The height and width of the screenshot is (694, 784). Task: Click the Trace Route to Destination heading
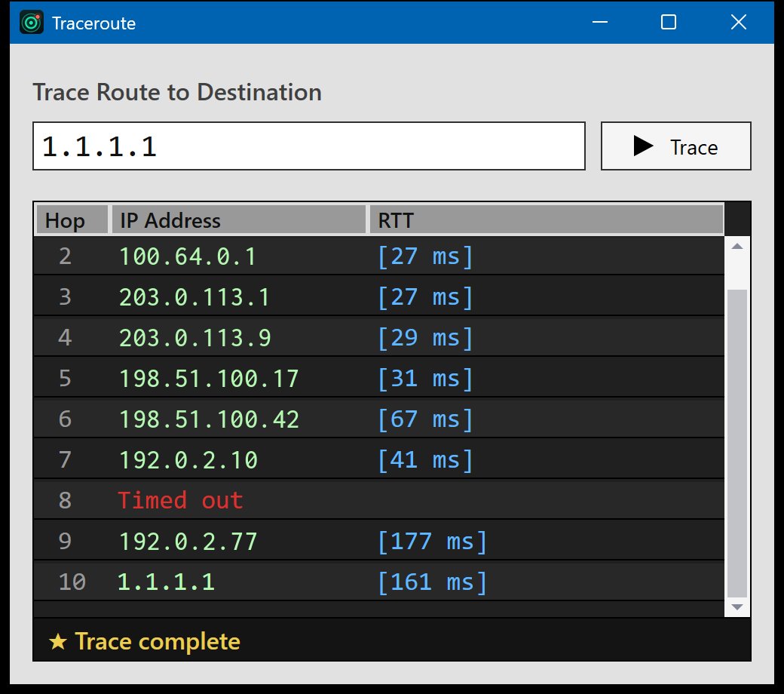pos(177,92)
